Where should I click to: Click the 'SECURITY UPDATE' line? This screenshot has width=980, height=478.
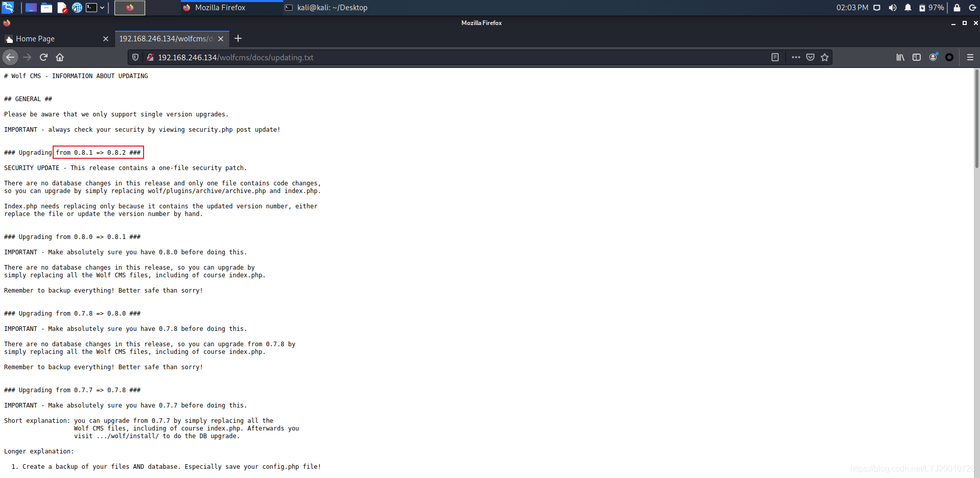(x=125, y=168)
